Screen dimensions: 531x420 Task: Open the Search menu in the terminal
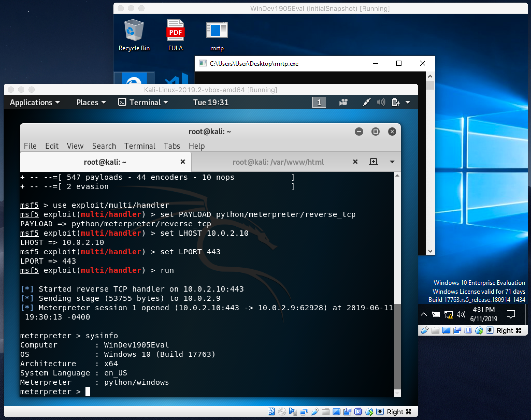104,146
